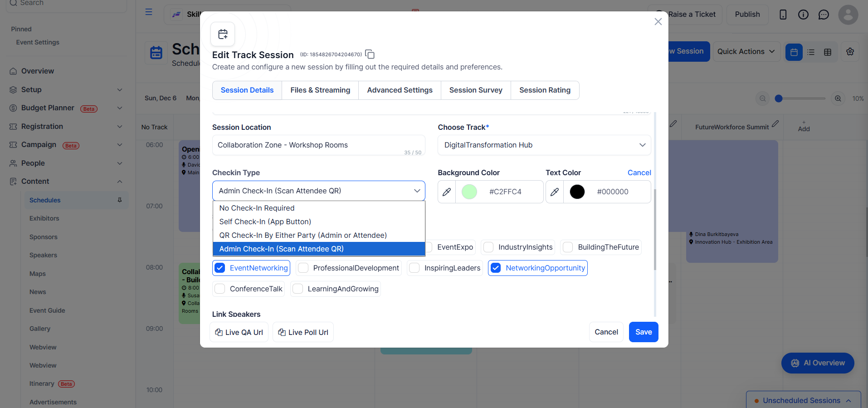This screenshot has width=868, height=408.
Task: Open the Quick Actions dropdown
Action: (746, 52)
